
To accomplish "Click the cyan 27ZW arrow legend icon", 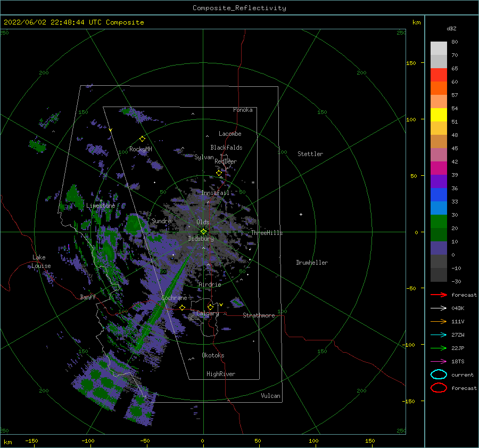I will (x=439, y=335).
